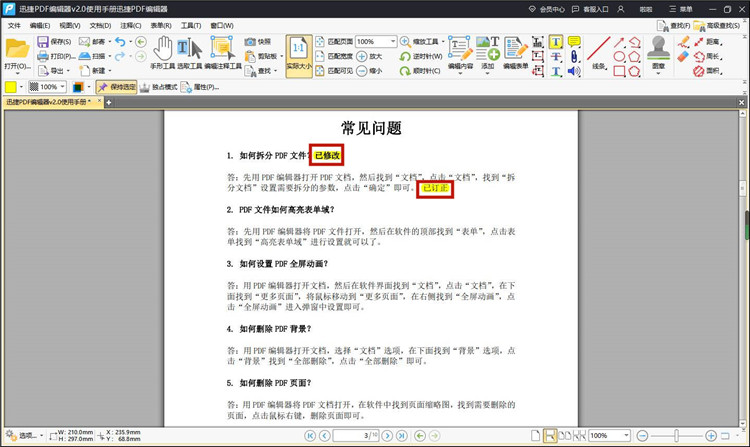This screenshot has height=447, width=750.
Task: Open the 编辑(E) menu
Action: click(40, 25)
